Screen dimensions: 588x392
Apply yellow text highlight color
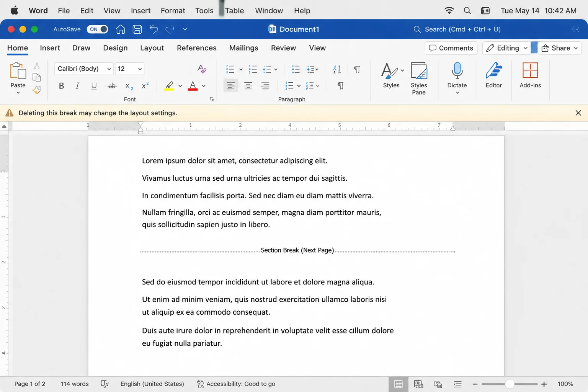coord(169,86)
